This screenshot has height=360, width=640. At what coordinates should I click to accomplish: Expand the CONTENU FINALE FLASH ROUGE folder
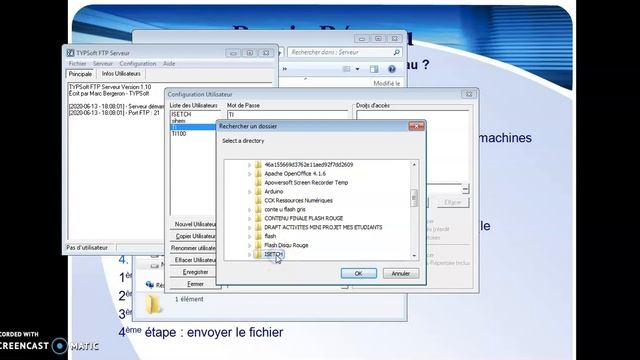point(249,219)
